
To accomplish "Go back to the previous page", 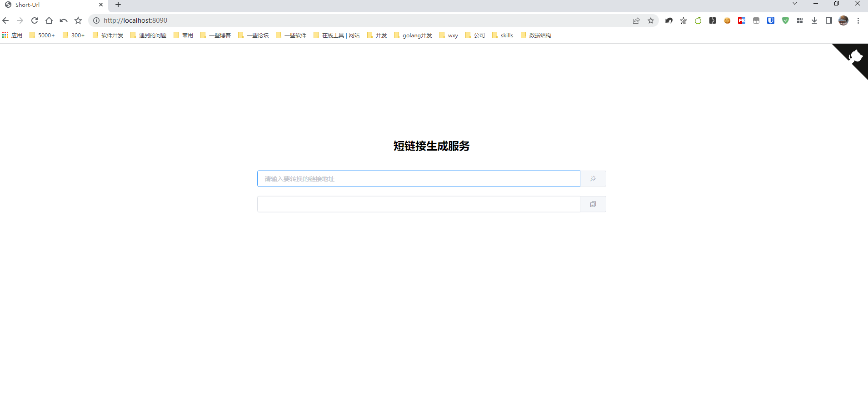I will coord(5,20).
